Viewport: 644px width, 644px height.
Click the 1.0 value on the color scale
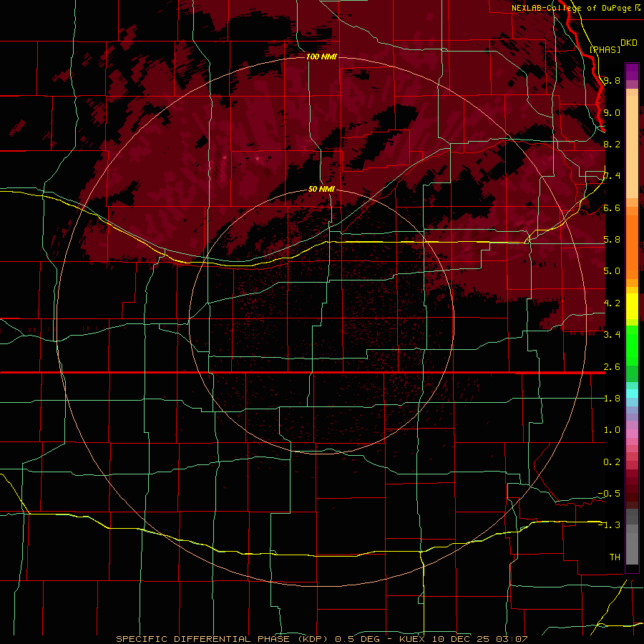612,430
